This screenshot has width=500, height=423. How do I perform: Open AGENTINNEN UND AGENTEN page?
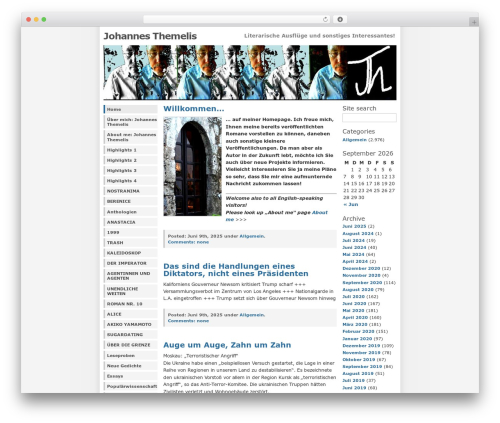coord(131,276)
